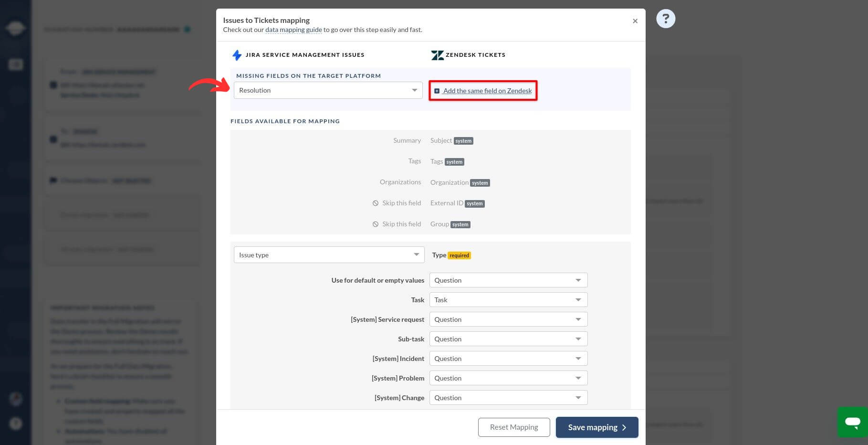
Task: Click the Zendesk logo icon
Action: point(437,55)
